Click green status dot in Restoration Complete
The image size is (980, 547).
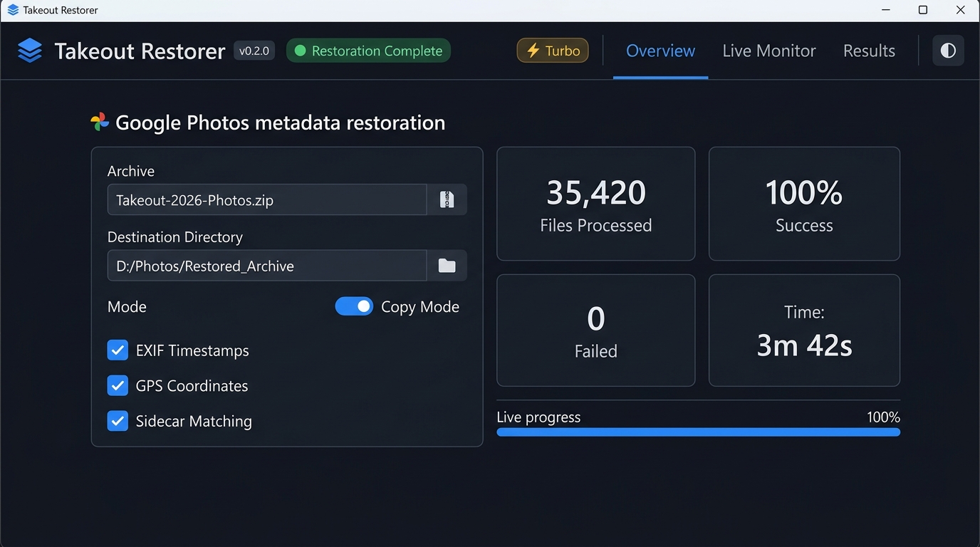(300, 51)
